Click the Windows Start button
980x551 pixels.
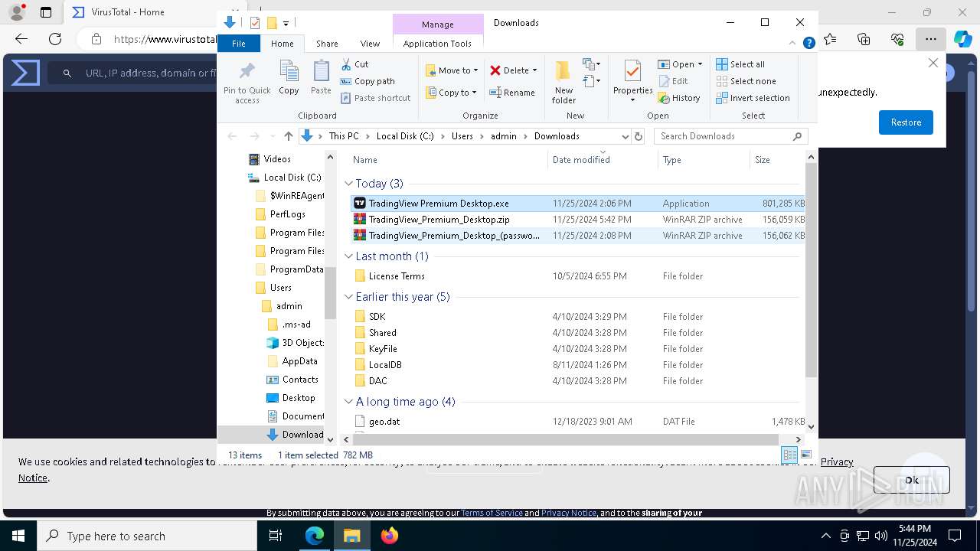point(18,536)
